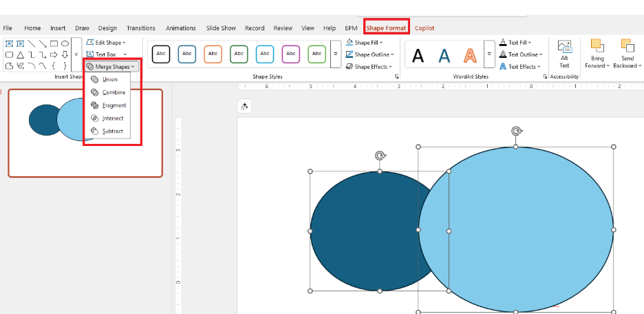Choose Subtract from Merge Shapes menu

pyautogui.click(x=107, y=131)
